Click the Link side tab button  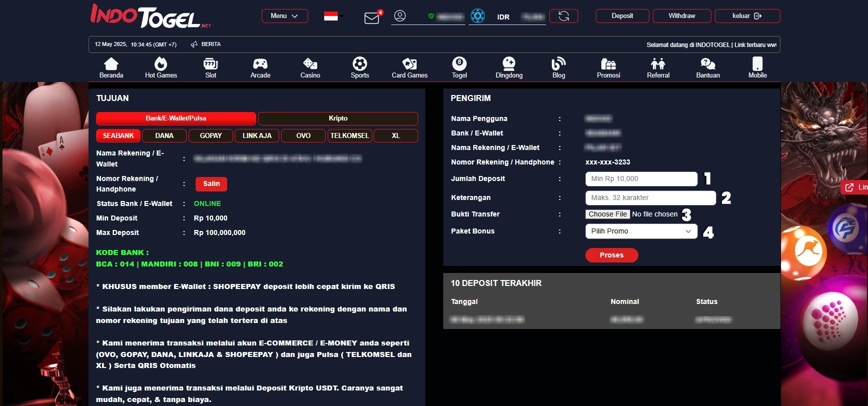tap(854, 187)
